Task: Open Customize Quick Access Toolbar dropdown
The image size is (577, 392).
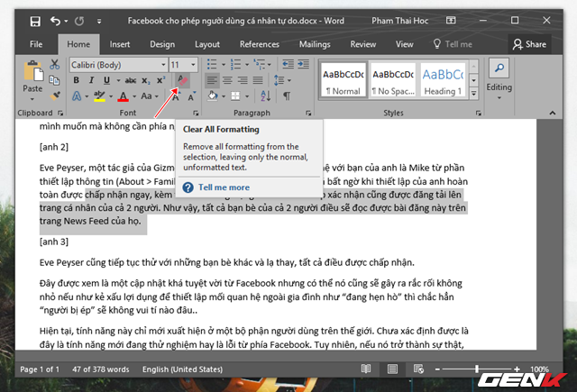Action: tap(99, 22)
